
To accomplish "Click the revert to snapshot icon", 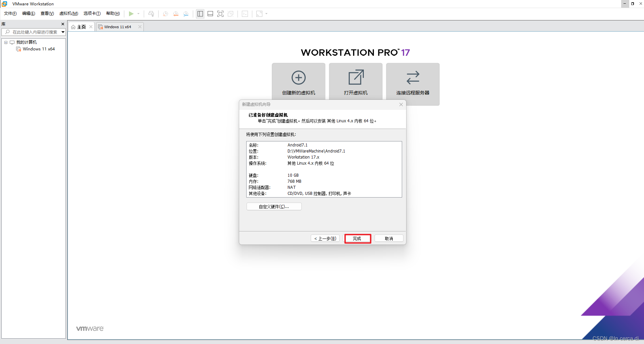I will click(x=176, y=14).
